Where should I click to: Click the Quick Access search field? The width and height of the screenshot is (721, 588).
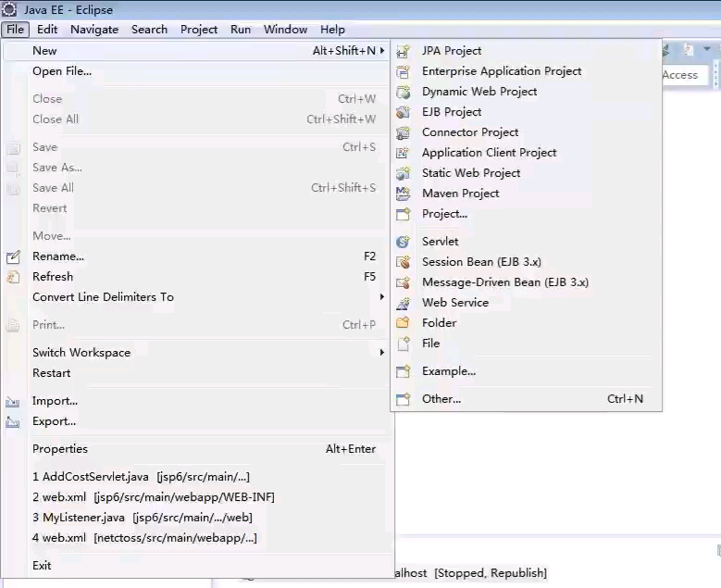(x=684, y=75)
